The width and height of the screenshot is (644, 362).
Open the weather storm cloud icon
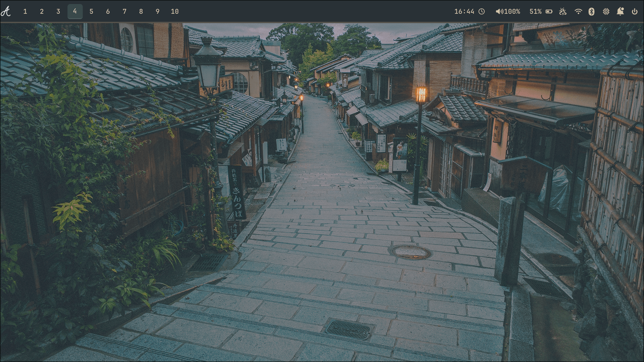[x=563, y=11]
